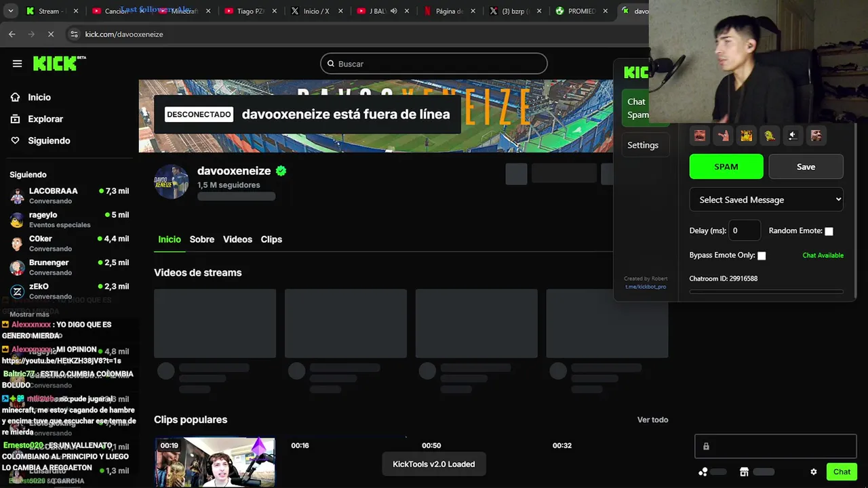This screenshot has height=488, width=868.
Task: Open the tab search chevron in Chrome
Action: 10,11
